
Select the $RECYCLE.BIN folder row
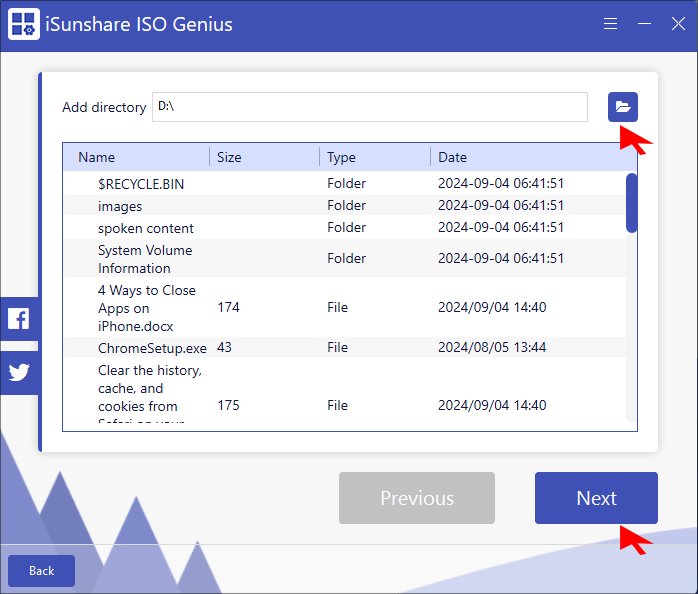[141, 184]
